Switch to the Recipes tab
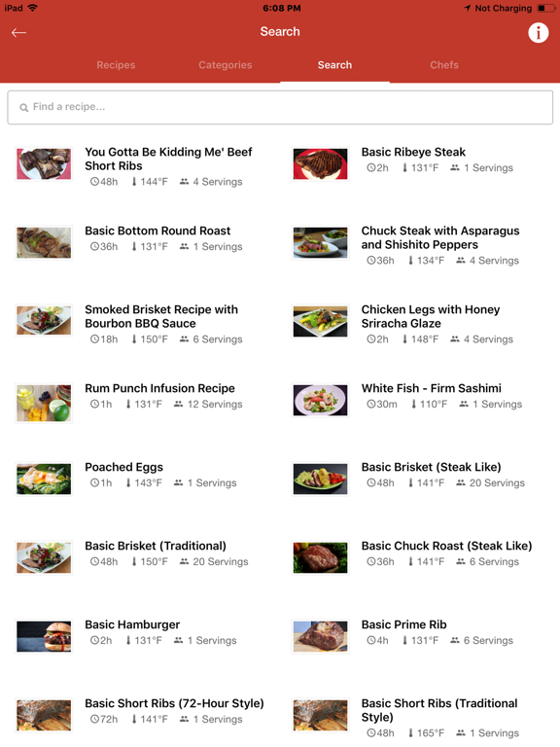560x747 pixels. pyautogui.click(x=116, y=65)
